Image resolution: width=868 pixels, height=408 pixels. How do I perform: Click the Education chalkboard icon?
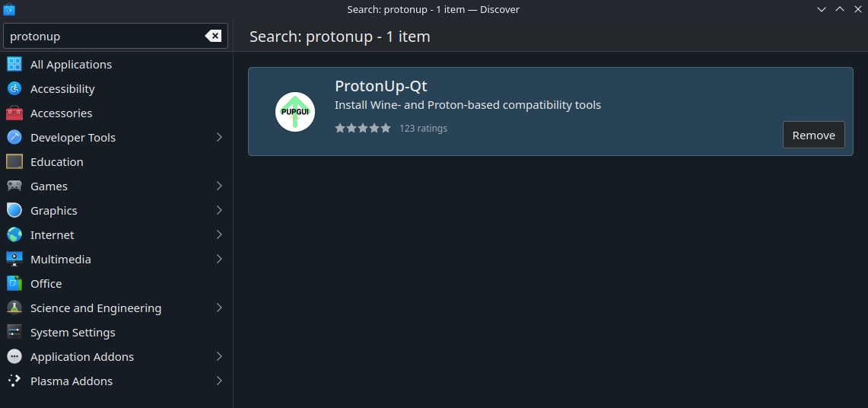(14, 162)
